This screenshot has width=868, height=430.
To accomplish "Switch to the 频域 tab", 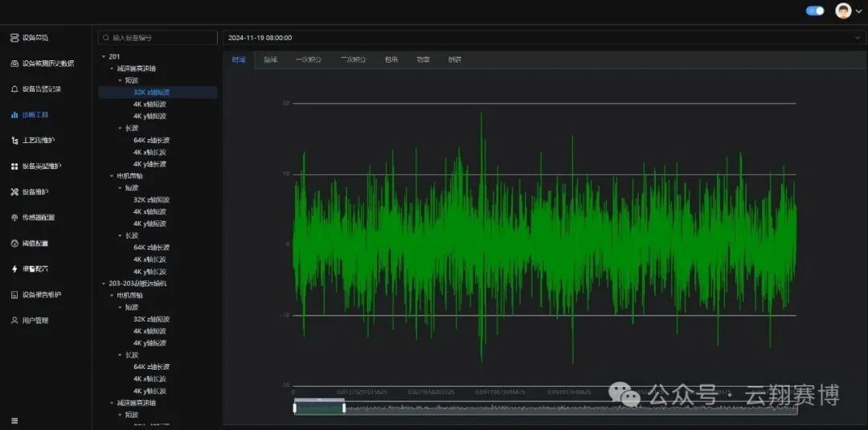I will [x=270, y=59].
